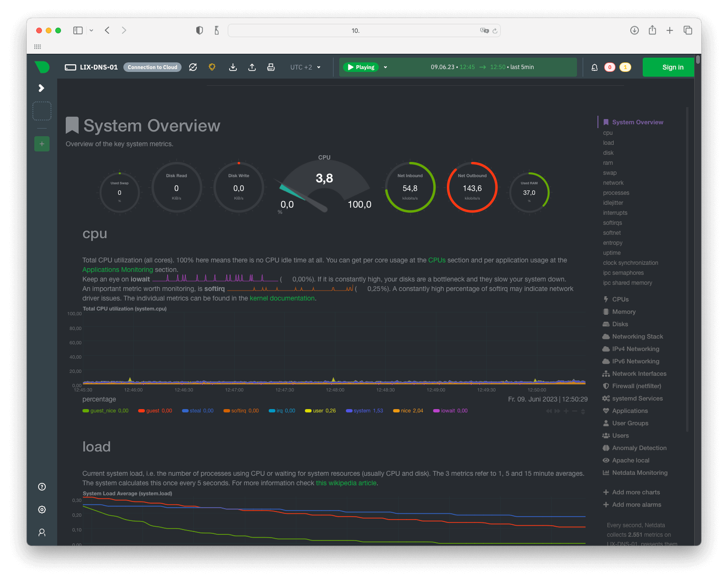The height and width of the screenshot is (581, 728).
Task: Go to the CPUs section in the menu
Action: [620, 299]
